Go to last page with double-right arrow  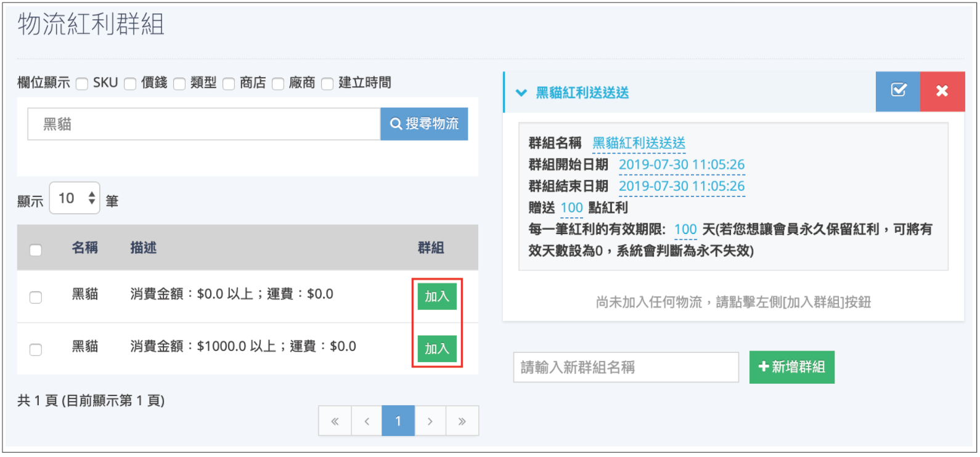(x=462, y=421)
